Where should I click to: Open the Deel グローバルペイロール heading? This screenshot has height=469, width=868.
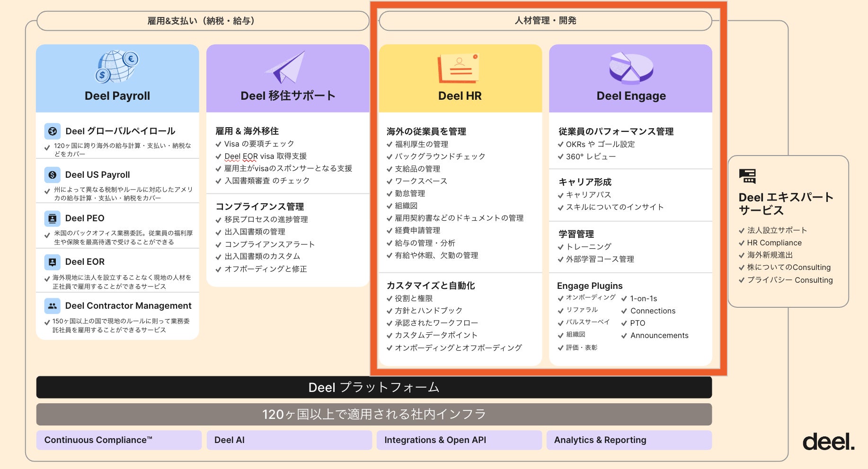[120, 131]
